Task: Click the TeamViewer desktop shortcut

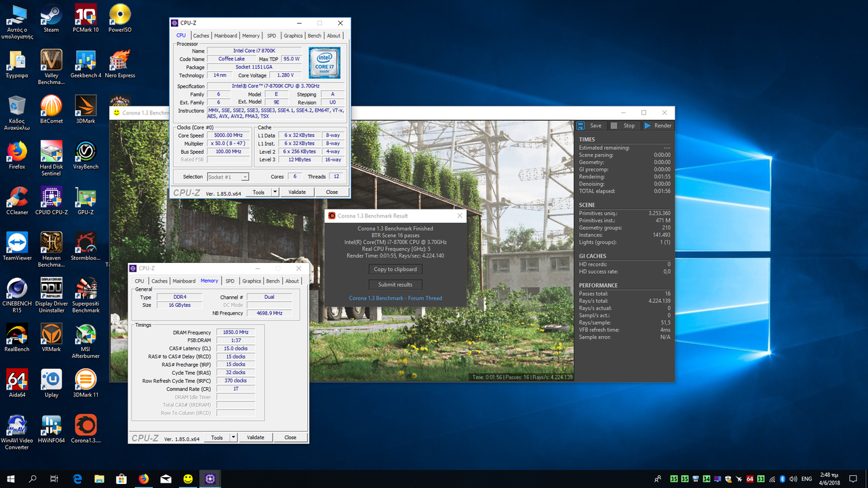Action: tap(17, 247)
